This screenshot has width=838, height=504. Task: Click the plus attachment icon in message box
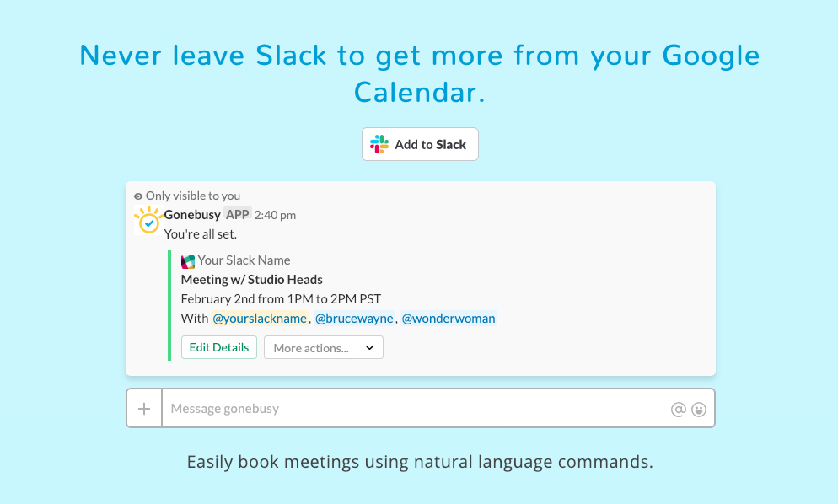(x=144, y=409)
